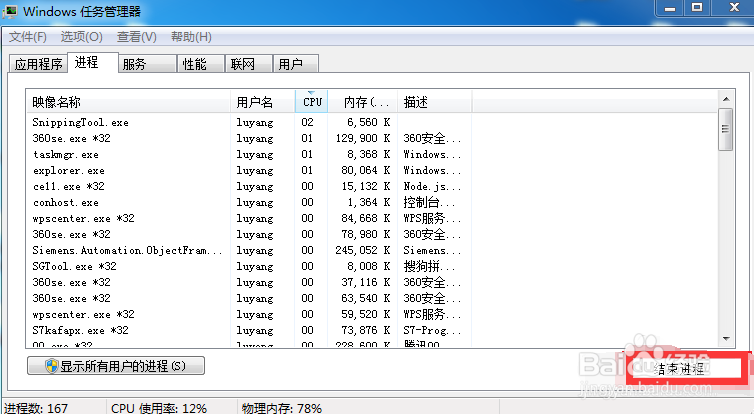The height and width of the screenshot is (414, 754).
Task: Sort by 映像名称 column header
Action: click(x=128, y=102)
